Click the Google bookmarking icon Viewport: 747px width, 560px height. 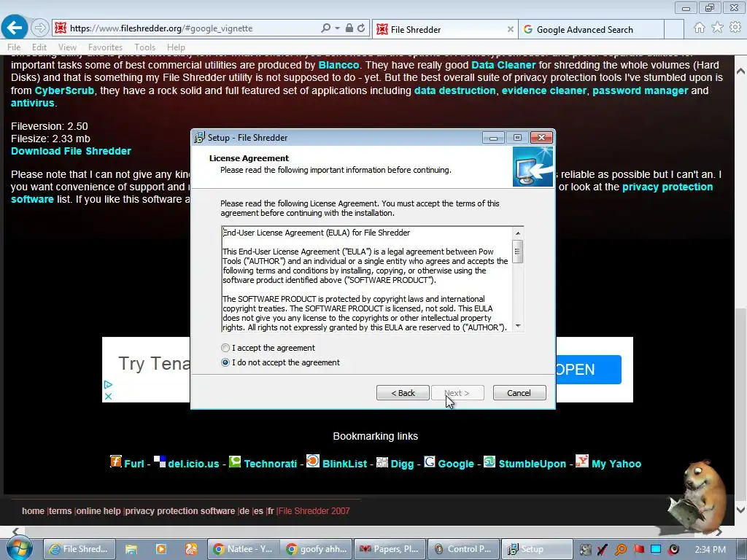[429, 462]
